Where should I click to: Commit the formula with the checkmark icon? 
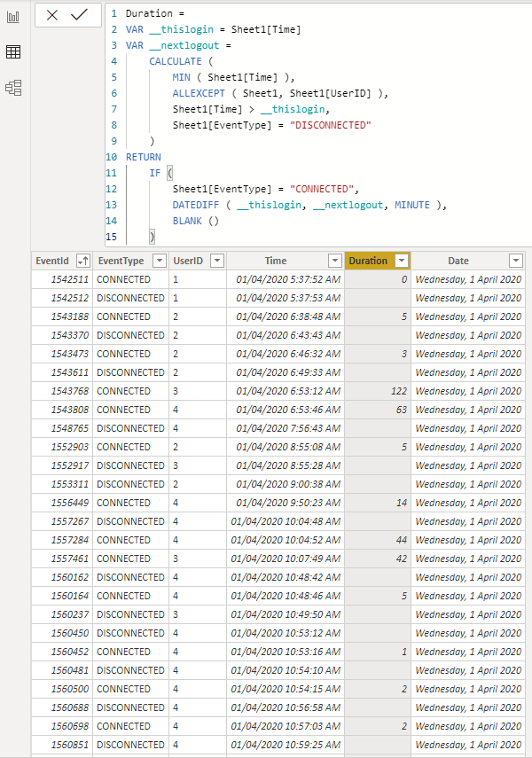click(79, 15)
